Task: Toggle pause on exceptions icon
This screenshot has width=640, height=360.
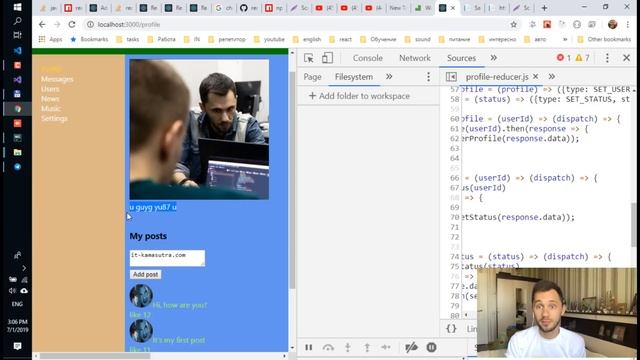Action: pos(431,347)
